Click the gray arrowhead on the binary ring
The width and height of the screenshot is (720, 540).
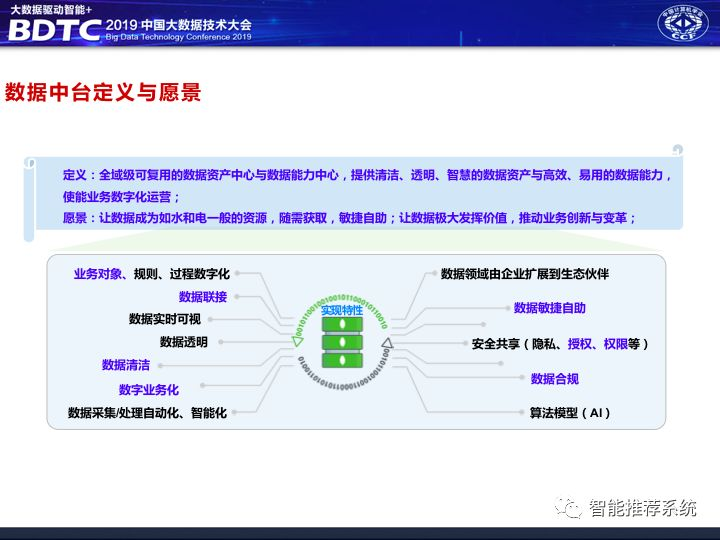387,343
